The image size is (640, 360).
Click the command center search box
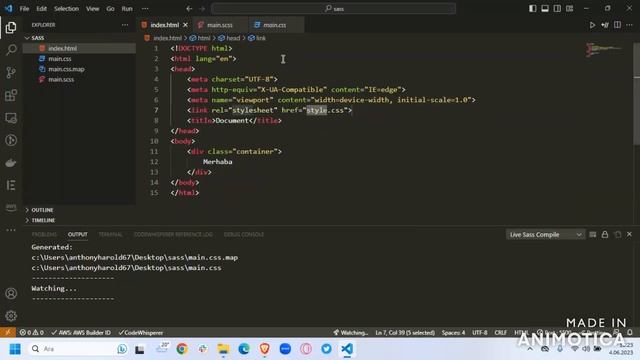(333, 9)
